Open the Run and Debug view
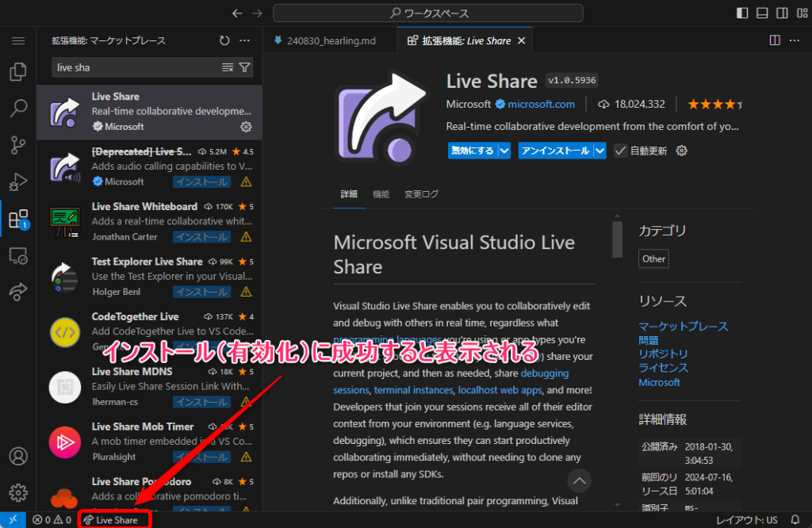 click(18, 182)
